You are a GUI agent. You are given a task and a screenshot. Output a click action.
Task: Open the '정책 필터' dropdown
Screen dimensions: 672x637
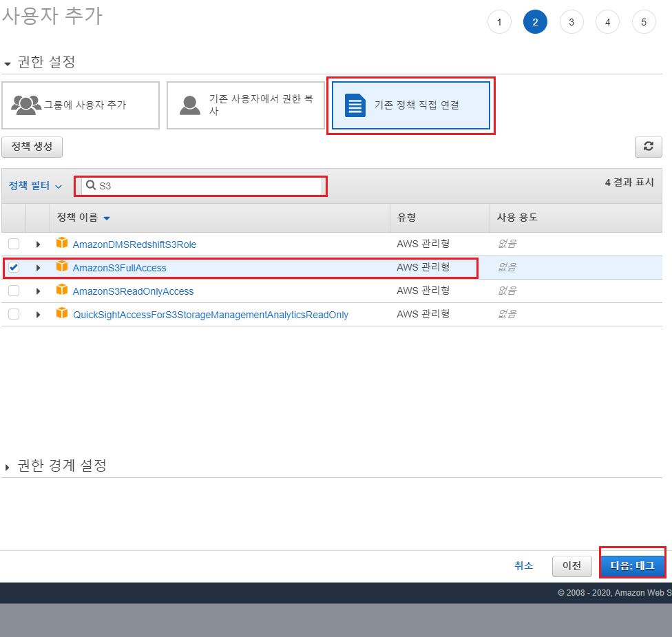[x=35, y=186]
